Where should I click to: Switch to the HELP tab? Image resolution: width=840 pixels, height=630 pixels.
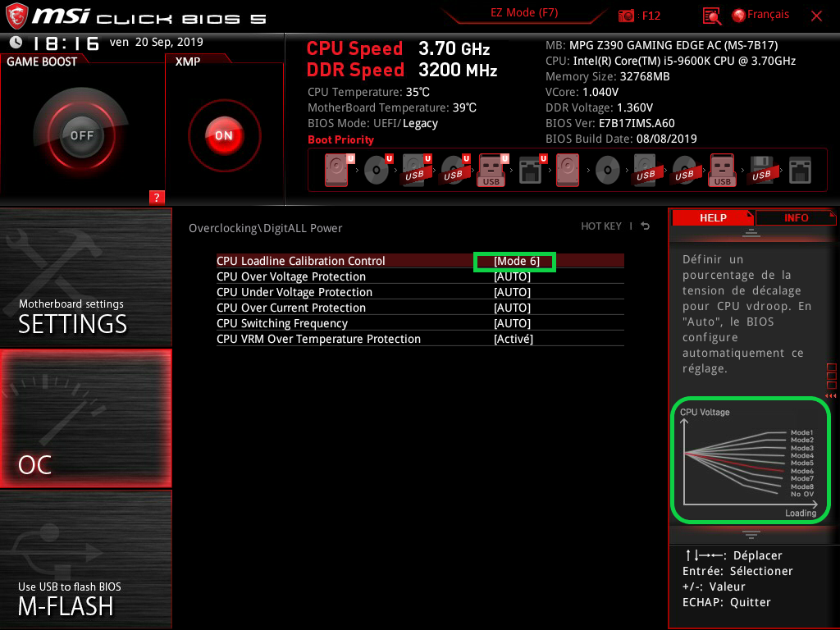(713, 217)
